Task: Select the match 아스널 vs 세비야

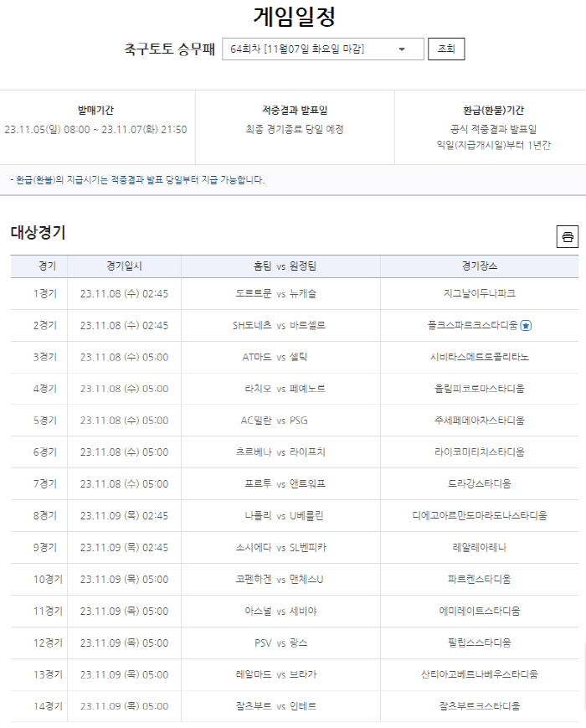Action: (x=280, y=612)
